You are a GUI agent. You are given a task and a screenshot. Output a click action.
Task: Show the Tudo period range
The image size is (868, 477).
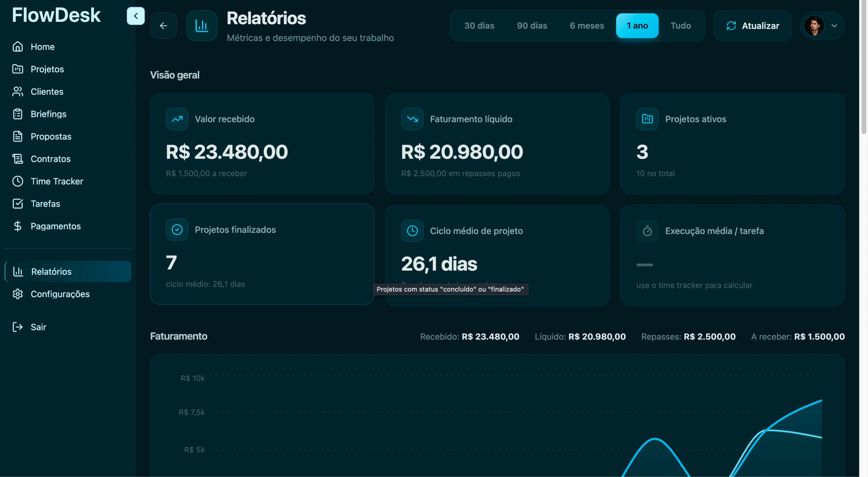(681, 26)
